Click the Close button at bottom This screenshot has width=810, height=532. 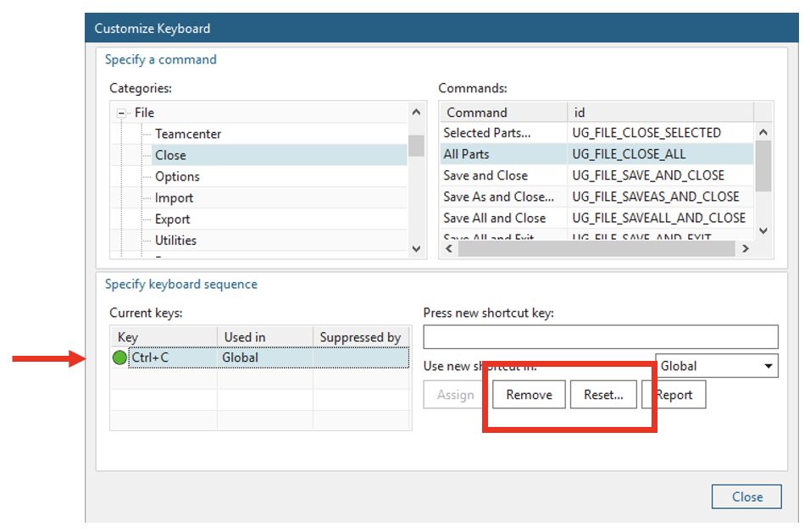click(746, 497)
